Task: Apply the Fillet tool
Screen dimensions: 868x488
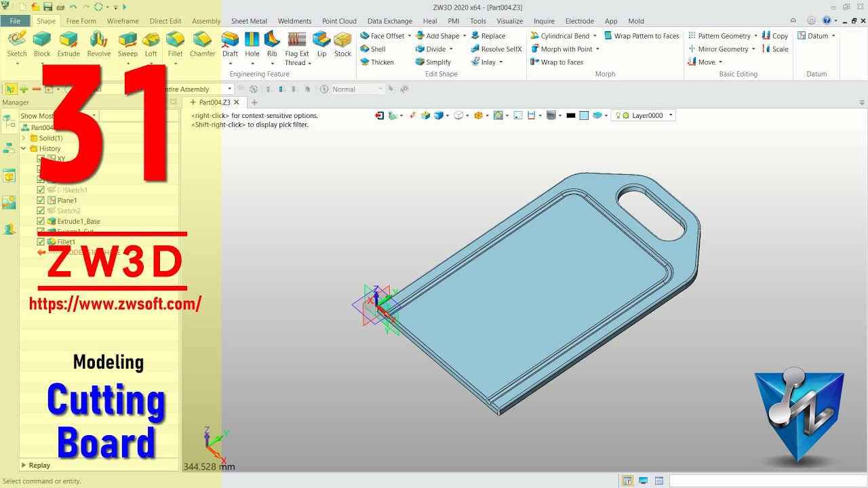Action: 175,44
